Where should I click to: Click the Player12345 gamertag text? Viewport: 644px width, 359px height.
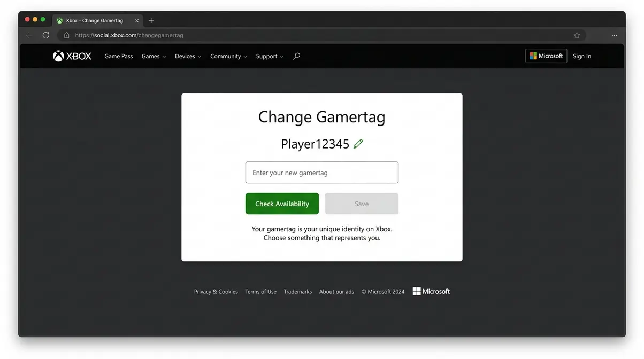315,144
